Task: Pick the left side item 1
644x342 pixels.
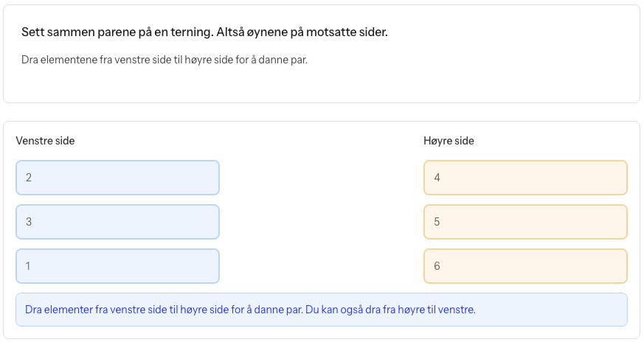Action: click(117, 266)
